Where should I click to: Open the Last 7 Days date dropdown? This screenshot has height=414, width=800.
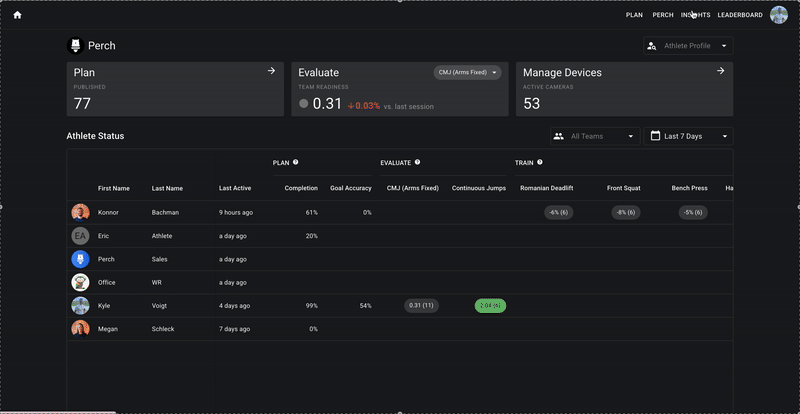point(688,136)
